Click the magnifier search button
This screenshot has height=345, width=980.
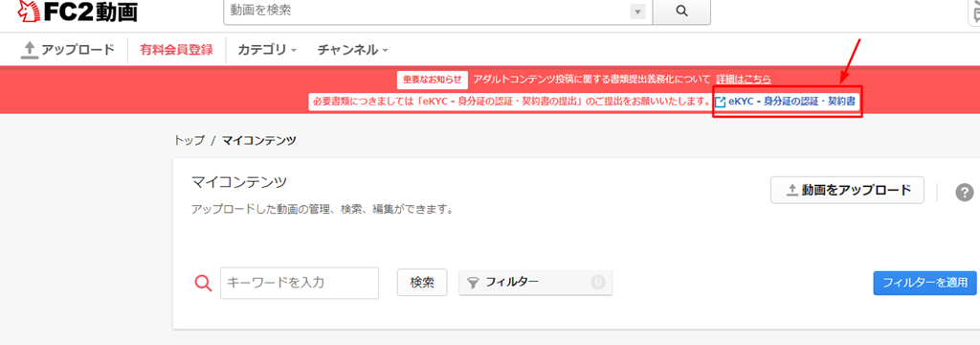[681, 11]
